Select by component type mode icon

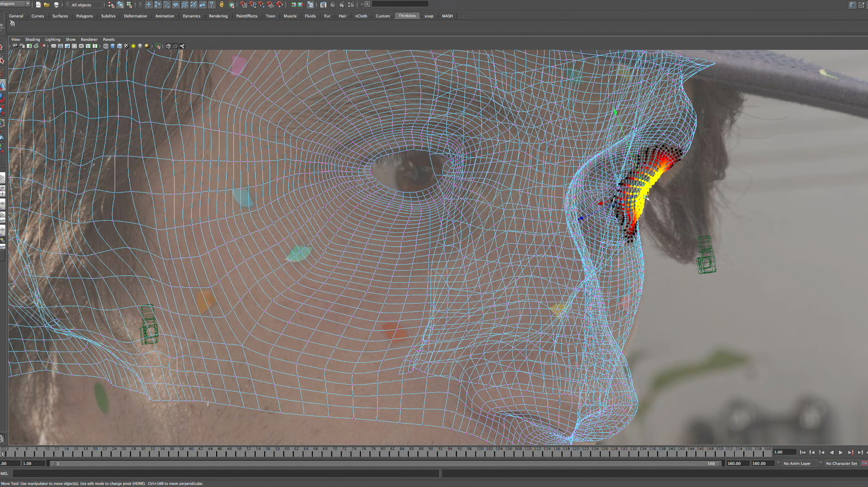point(129,5)
